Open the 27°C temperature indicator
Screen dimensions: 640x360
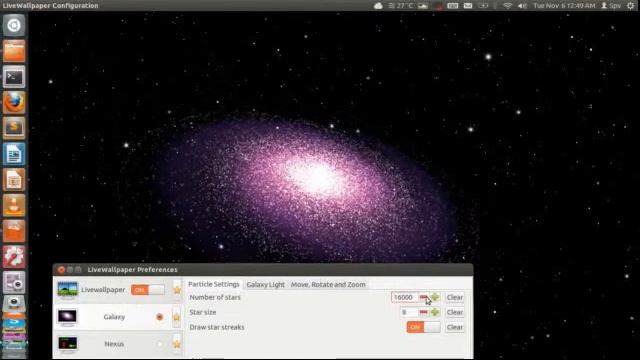click(x=401, y=6)
